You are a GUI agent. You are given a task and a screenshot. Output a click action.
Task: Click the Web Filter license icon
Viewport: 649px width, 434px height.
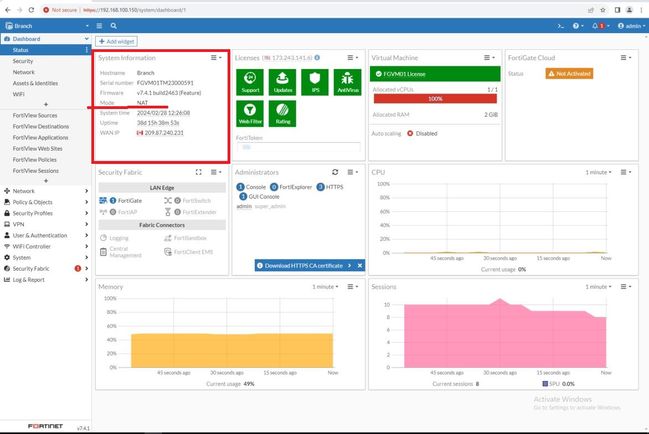250,113
